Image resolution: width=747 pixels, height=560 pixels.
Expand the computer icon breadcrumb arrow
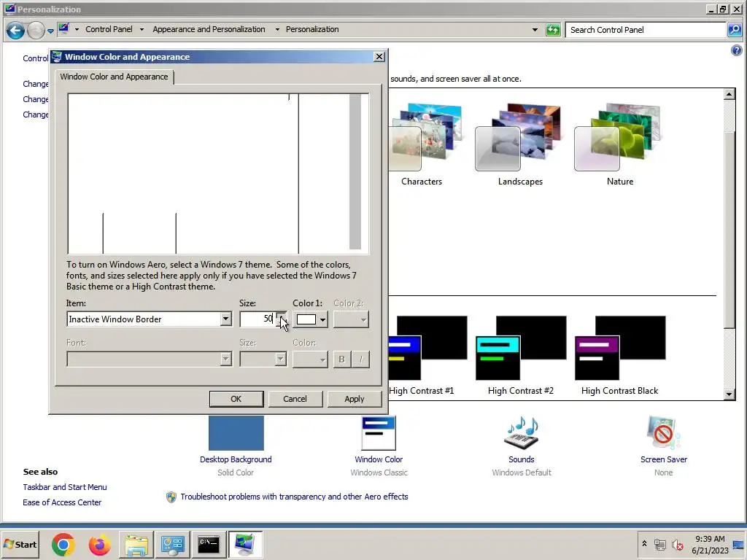pos(76,29)
